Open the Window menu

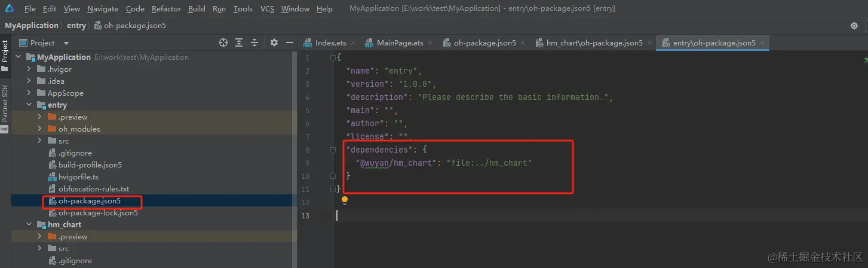point(295,9)
